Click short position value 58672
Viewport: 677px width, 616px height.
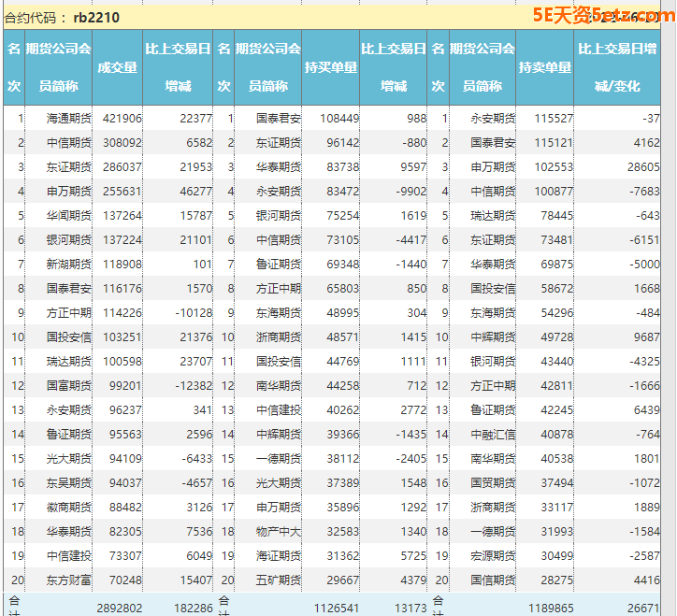pyautogui.click(x=557, y=288)
